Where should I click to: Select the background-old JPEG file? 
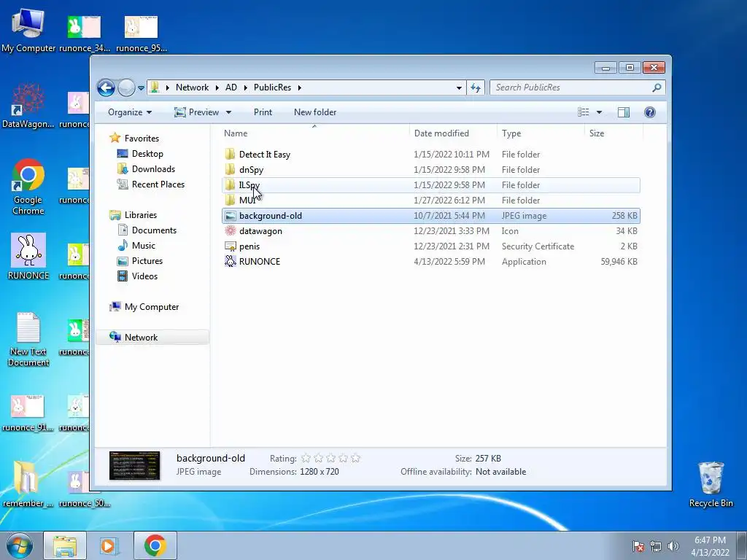coord(430,216)
